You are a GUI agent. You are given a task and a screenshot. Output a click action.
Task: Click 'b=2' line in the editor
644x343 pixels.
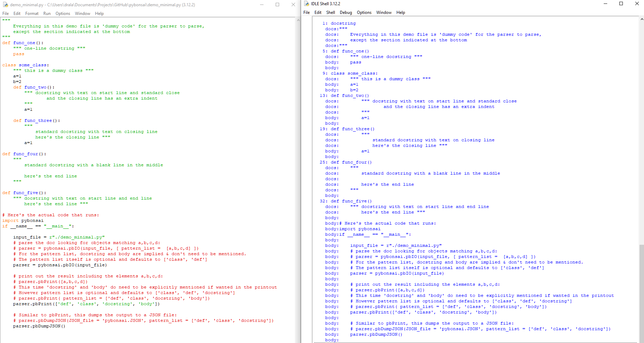[17, 82]
